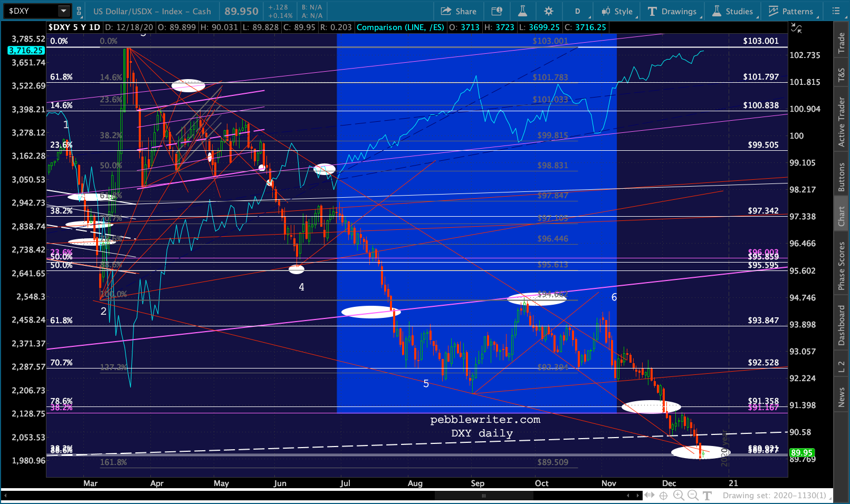Open the Phase Scores sidebar tab
The height and width of the screenshot is (504, 850).
(842, 266)
